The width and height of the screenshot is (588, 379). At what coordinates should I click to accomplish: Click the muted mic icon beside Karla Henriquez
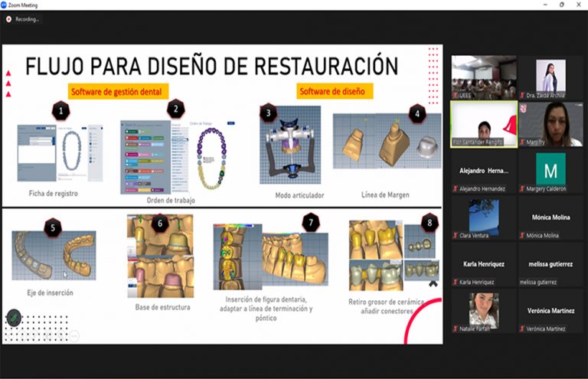coord(456,283)
